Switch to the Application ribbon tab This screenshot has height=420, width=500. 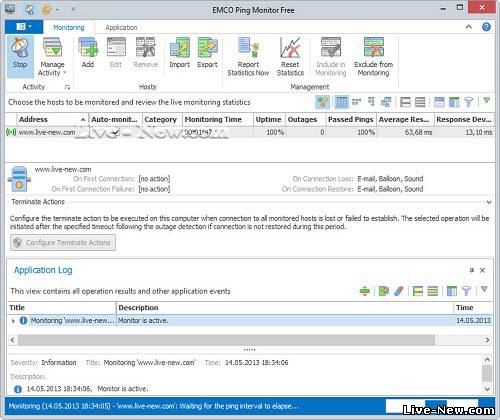pyautogui.click(x=121, y=27)
